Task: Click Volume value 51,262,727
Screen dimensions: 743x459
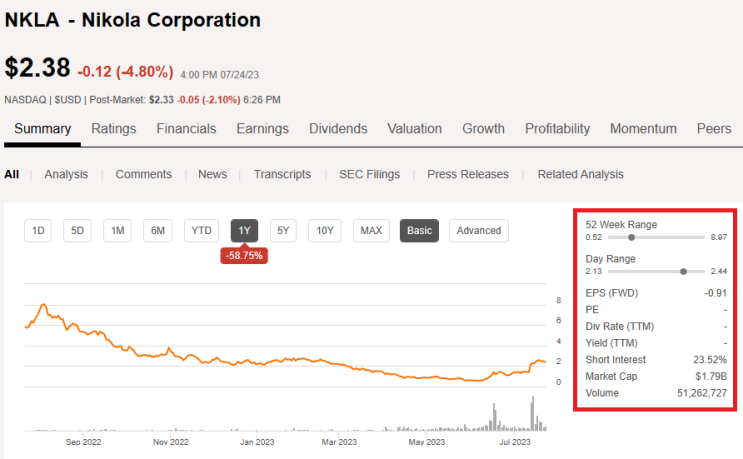Action: coord(702,393)
